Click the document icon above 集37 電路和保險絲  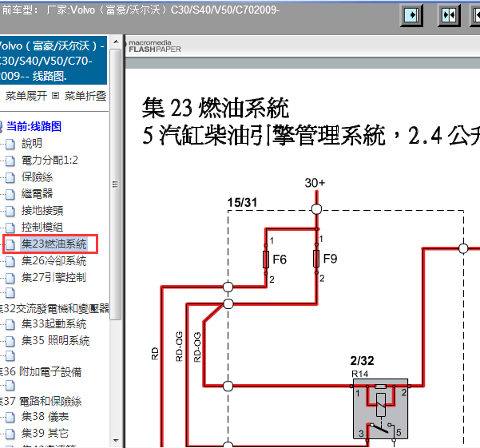[x=10, y=386]
